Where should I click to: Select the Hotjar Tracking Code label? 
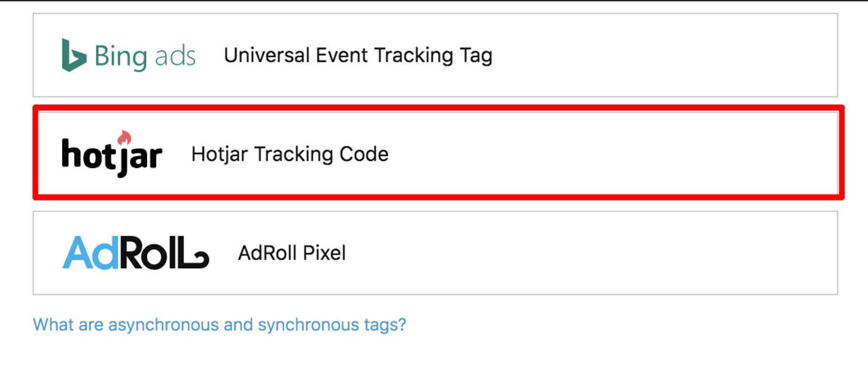(x=290, y=154)
